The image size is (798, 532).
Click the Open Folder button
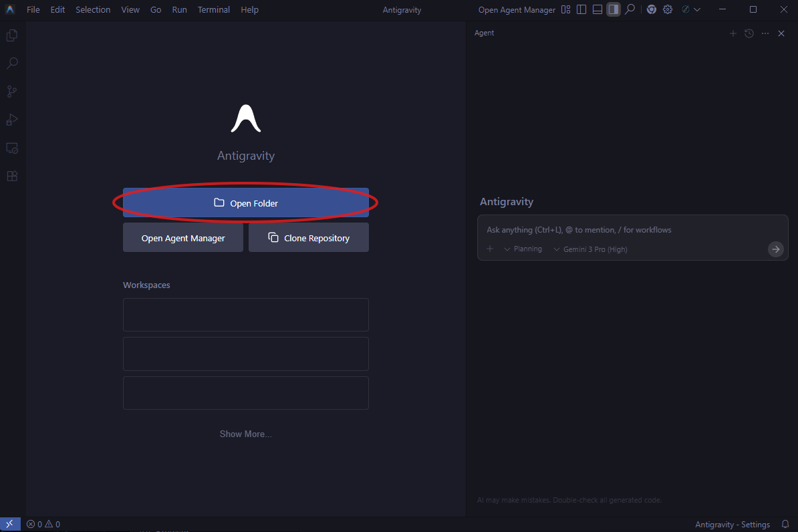point(246,203)
